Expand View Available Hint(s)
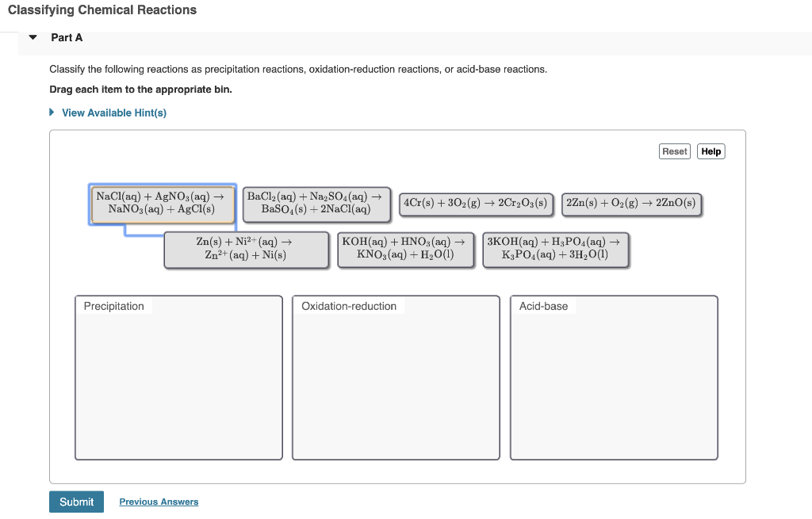The width and height of the screenshot is (812, 519). [113, 113]
